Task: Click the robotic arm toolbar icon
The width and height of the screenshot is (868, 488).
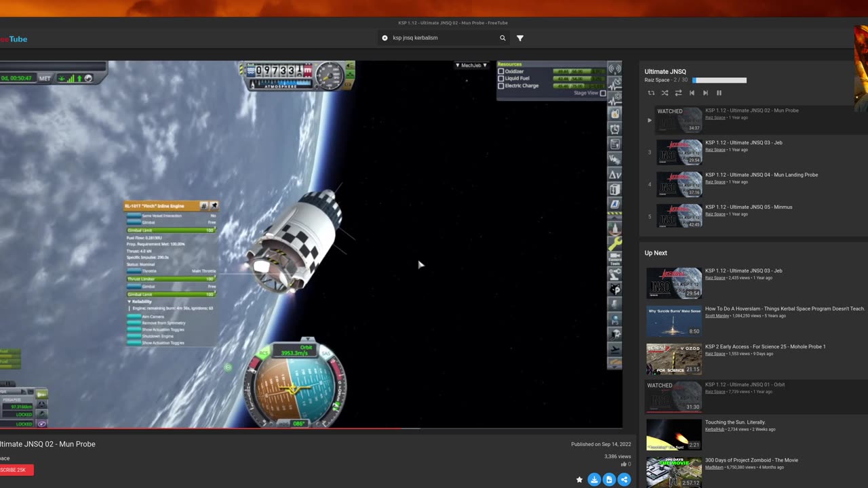Action: pos(614,274)
